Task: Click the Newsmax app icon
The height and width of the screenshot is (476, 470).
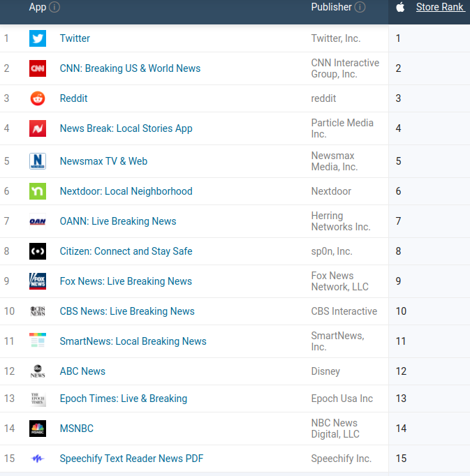Action: coord(38,161)
